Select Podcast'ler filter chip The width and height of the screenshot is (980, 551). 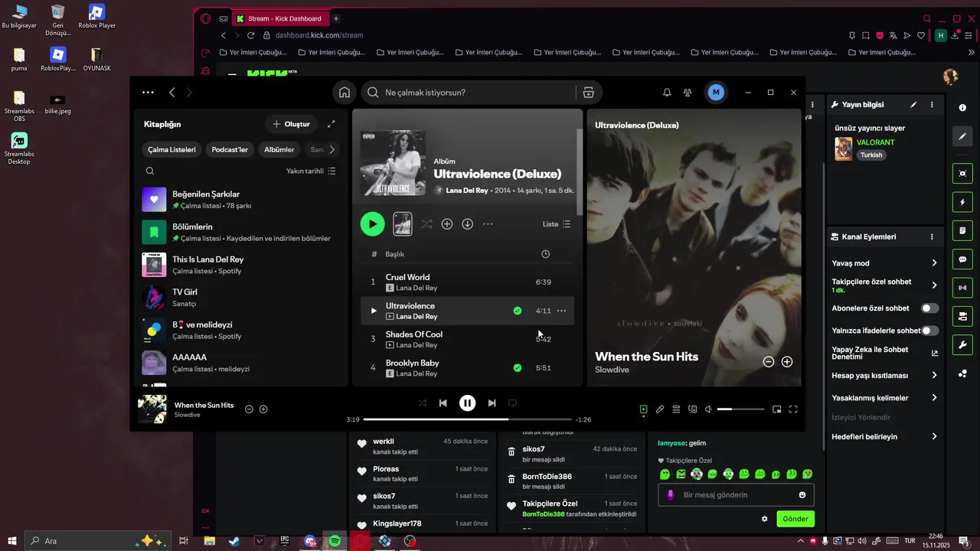230,149
